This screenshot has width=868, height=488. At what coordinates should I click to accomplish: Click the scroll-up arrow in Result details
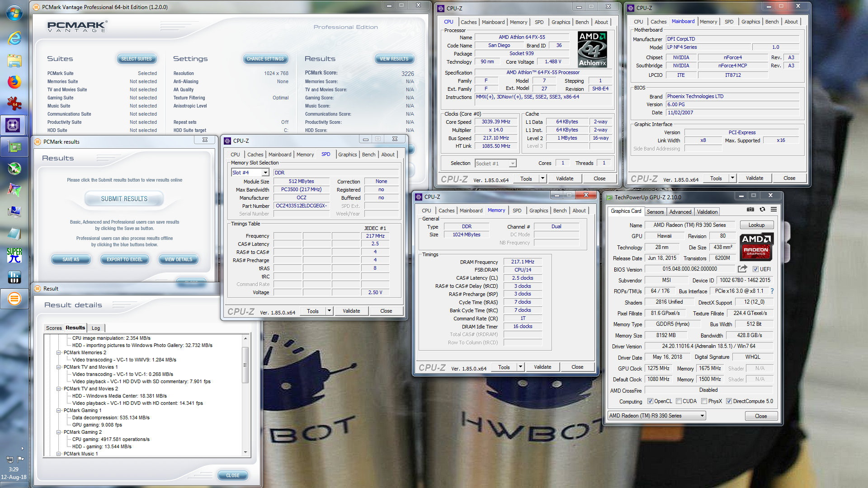click(x=245, y=338)
